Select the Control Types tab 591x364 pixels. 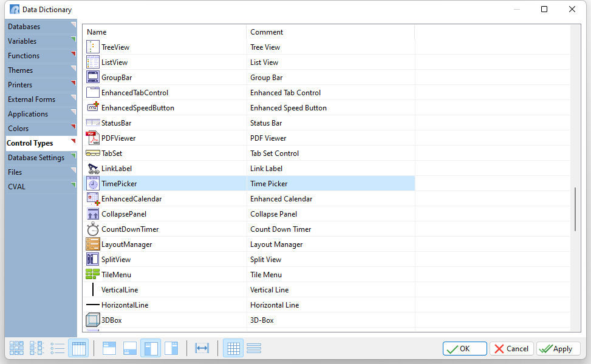pyautogui.click(x=41, y=143)
